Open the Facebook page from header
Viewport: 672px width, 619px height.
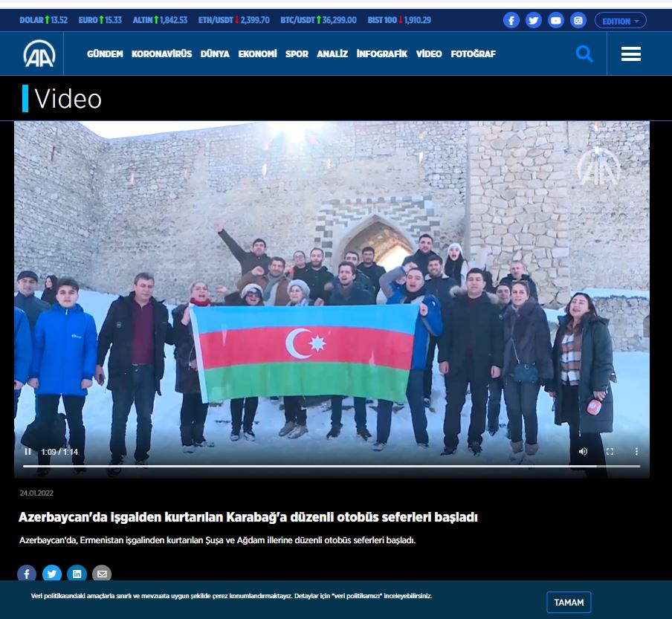pyautogui.click(x=511, y=21)
